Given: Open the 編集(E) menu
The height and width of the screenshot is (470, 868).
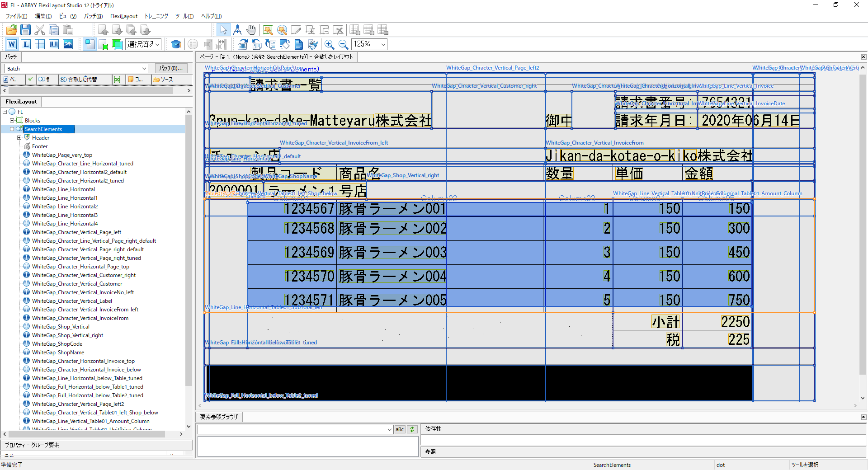Looking at the screenshot, I should tap(43, 16).
